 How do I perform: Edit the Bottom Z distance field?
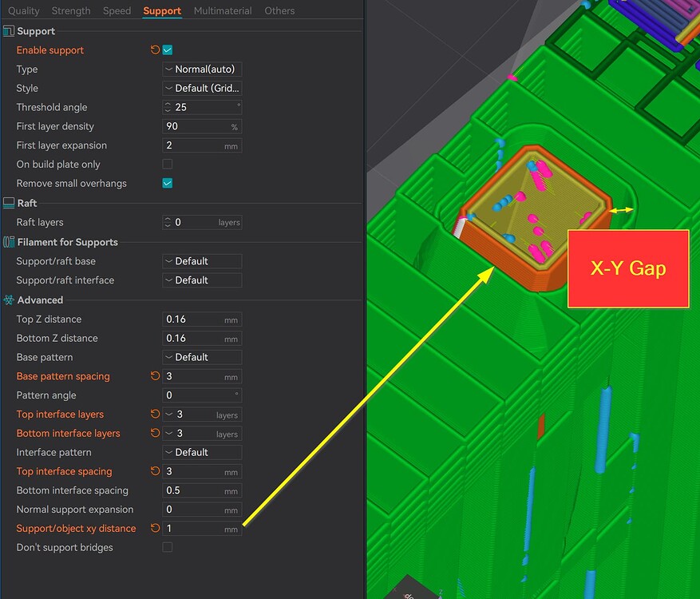click(202, 338)
